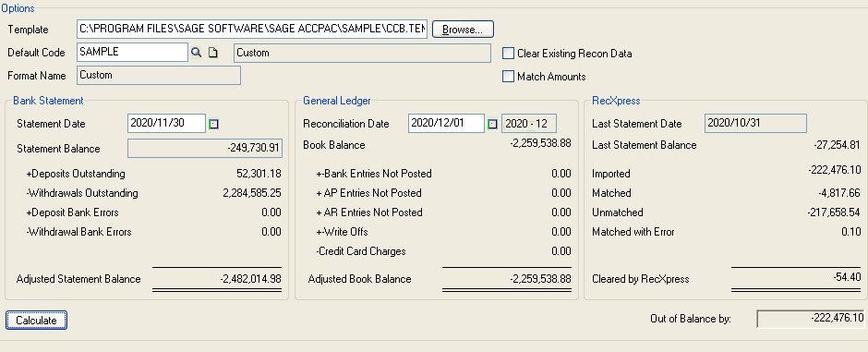Click the General Ledger group label
Screen dimensions: 868x352
336,101
